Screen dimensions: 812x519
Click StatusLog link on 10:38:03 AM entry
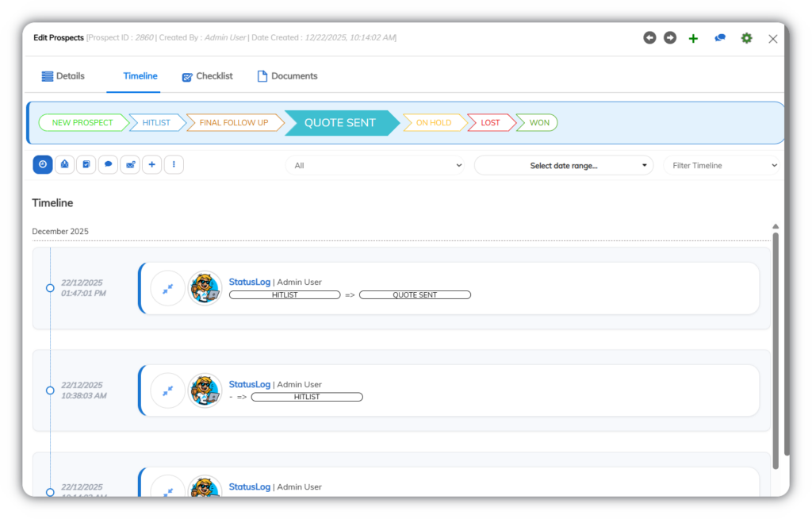[250, 384]
